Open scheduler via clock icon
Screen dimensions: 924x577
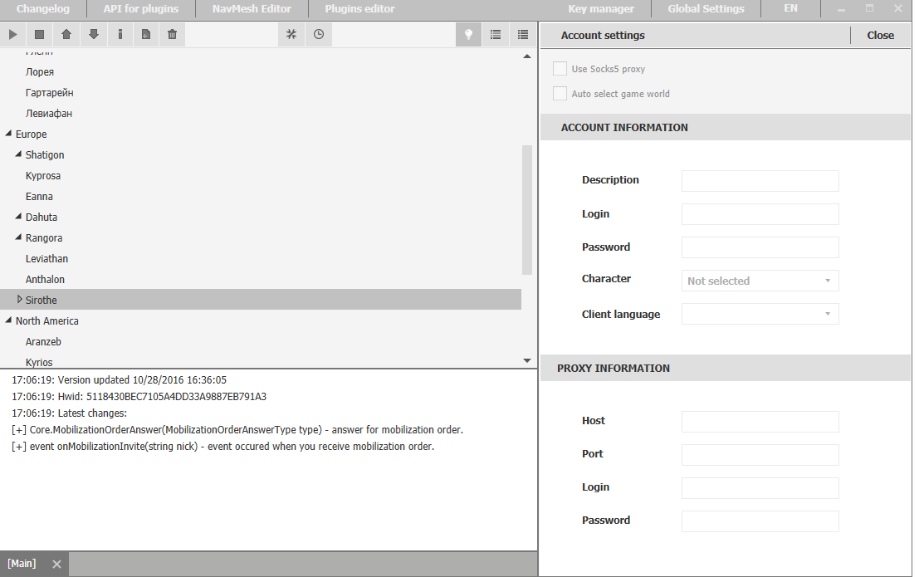pyautogui.click(x=319, y=35)
